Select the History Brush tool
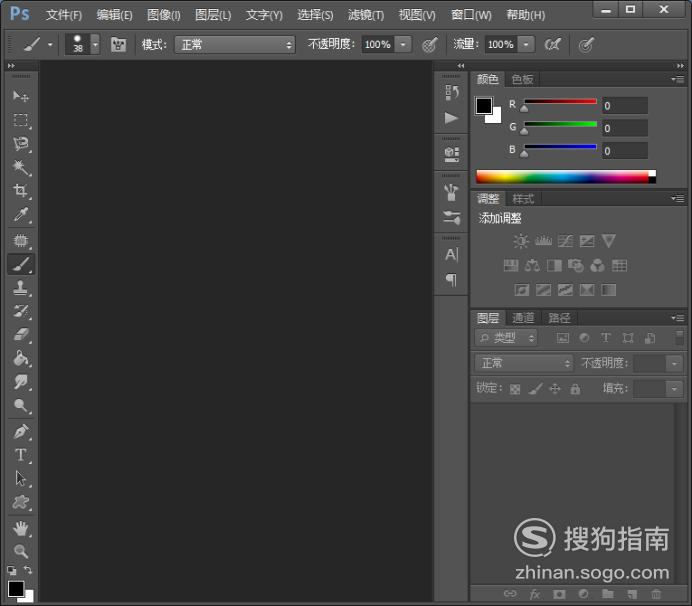This screenshot has height=606, width=692. [20, 312]
